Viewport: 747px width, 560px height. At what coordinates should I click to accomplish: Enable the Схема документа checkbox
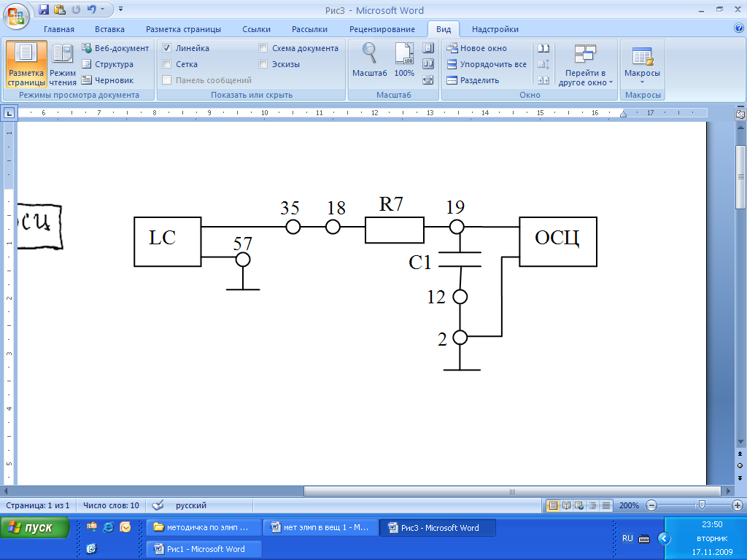click(x=263, y=48)
